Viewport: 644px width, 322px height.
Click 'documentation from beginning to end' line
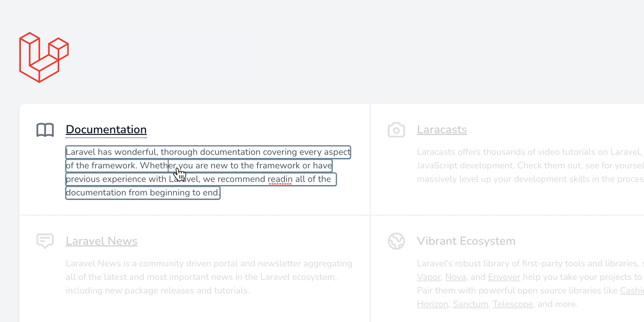[x=143, y=193]
